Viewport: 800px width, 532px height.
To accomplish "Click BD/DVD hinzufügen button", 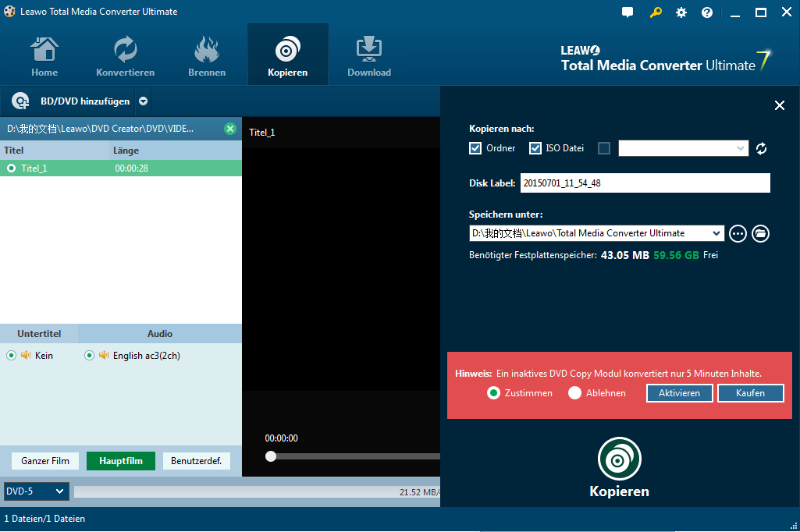I will pyautogui.click(x=70, y=101).
